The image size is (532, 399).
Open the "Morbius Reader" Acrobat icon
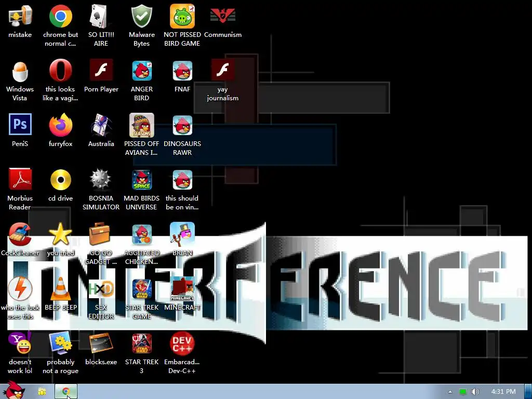click(20, 179)
